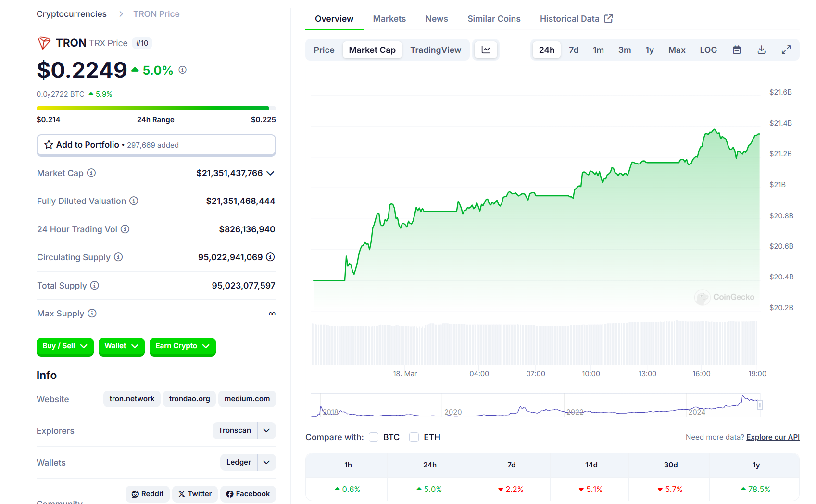The width and height of the screenshot is (816, 504).
Task: Click info icon next to 5.0% change
Action: click(183, 70)
